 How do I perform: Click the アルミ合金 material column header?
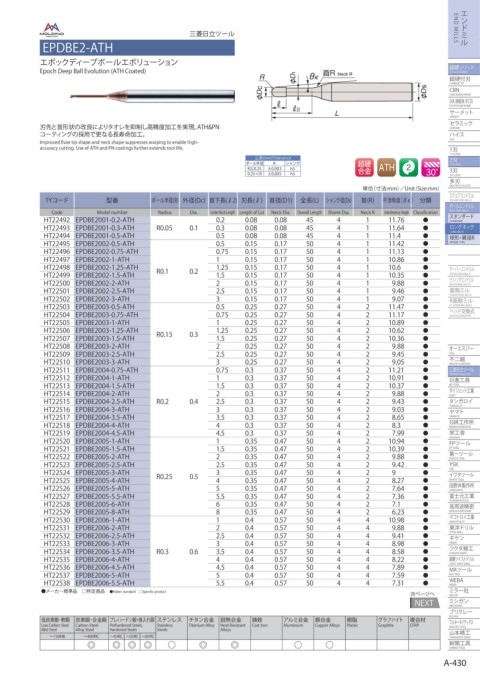(x=298, y=625)
